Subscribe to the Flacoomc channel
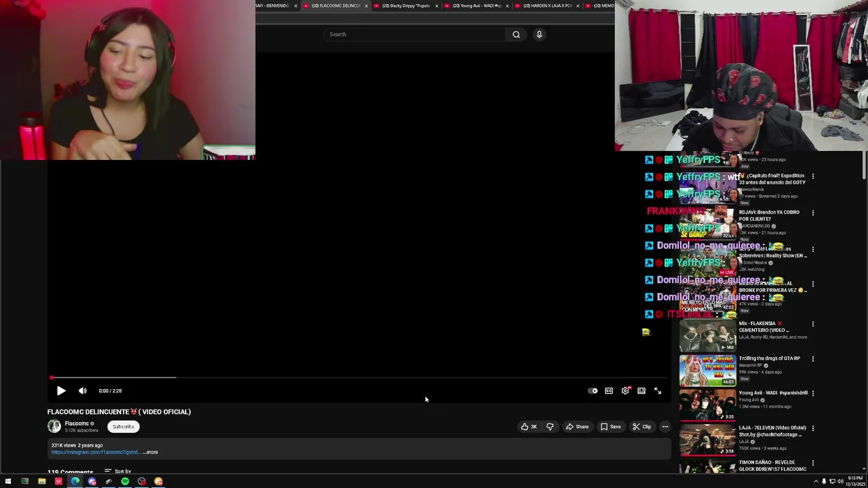 tap(123, 426)
